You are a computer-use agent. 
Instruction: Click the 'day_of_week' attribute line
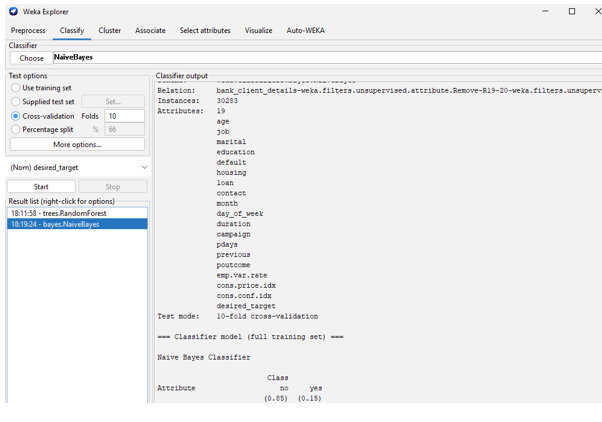[x=240, y=214]
